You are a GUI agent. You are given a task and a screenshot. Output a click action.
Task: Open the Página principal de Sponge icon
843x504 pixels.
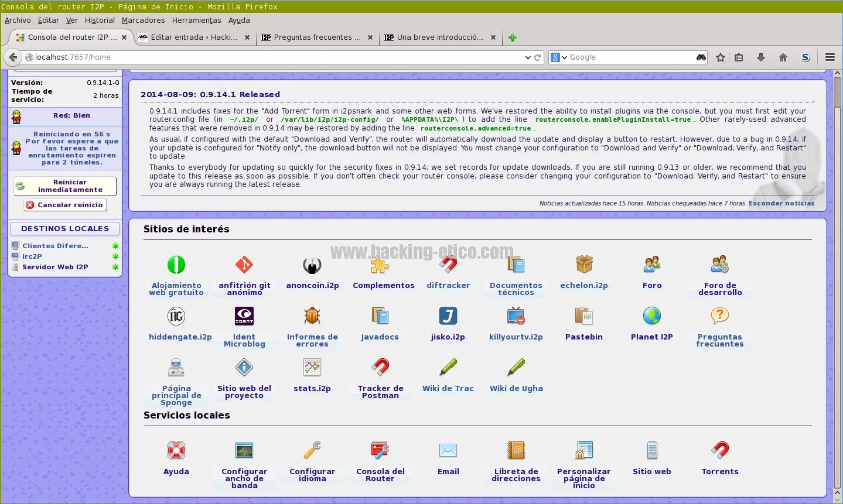pos(176,368)
